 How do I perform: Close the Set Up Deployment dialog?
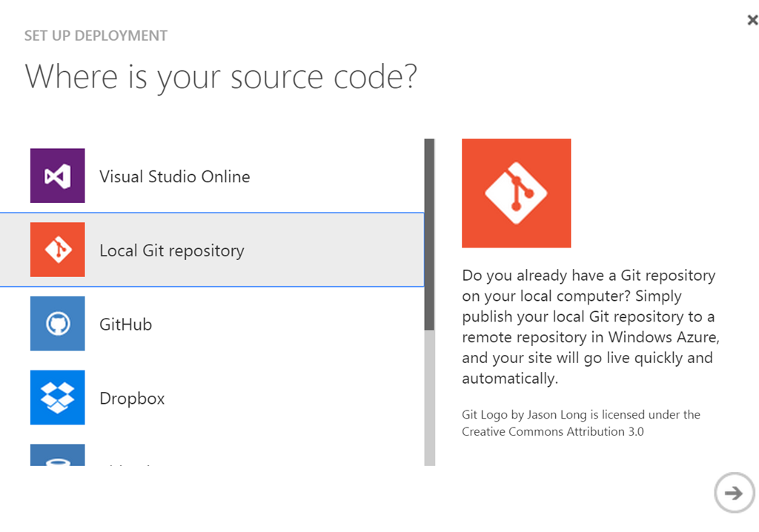tap(752, 20)
